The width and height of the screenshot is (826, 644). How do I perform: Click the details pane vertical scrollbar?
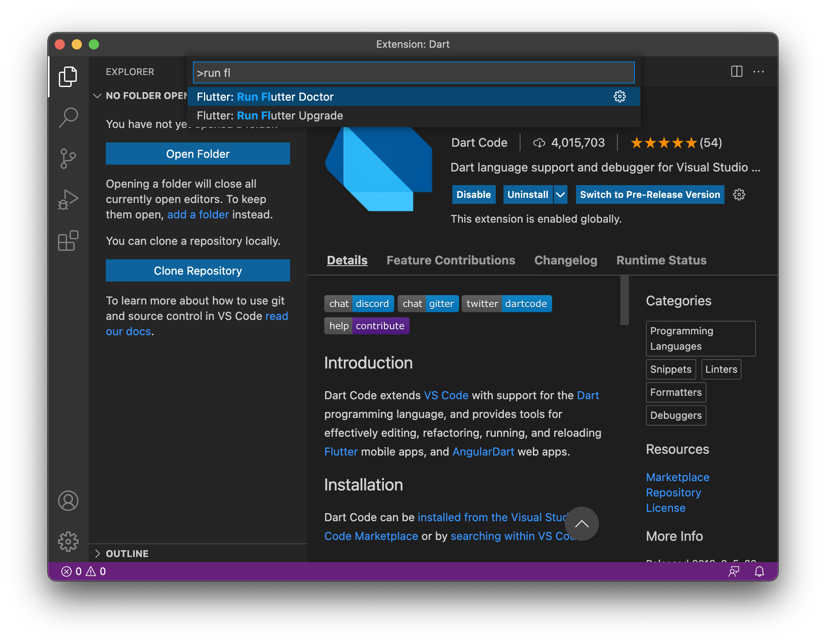pyautogui.click(x=624, y=301)
